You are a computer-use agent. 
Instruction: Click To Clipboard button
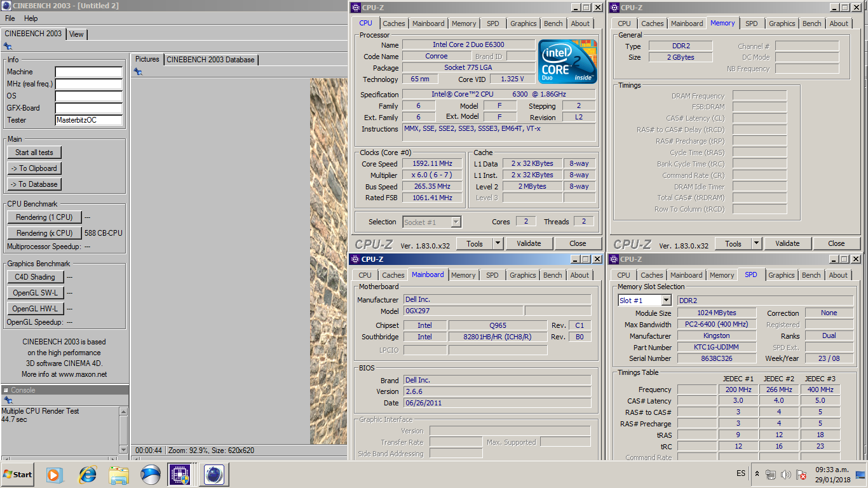click(34, 168)
